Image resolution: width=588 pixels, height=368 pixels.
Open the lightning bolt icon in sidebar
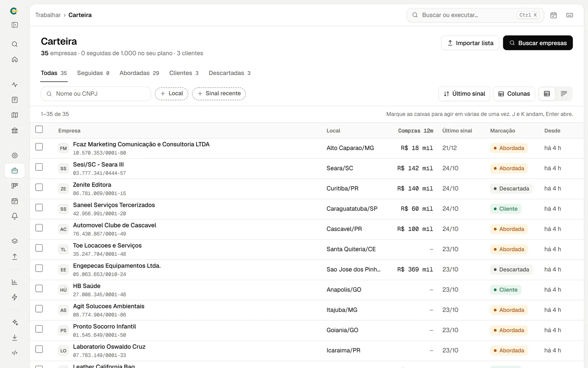15,297
